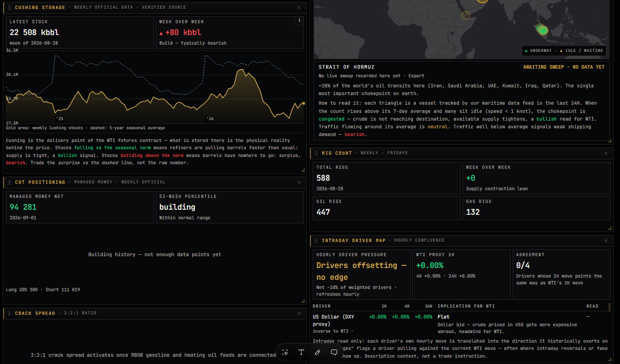Screen dimensions: 620x364
Task: Grab the Crack Spread panel drag handle
Action: pyautogui.click(x=10, y=313)
